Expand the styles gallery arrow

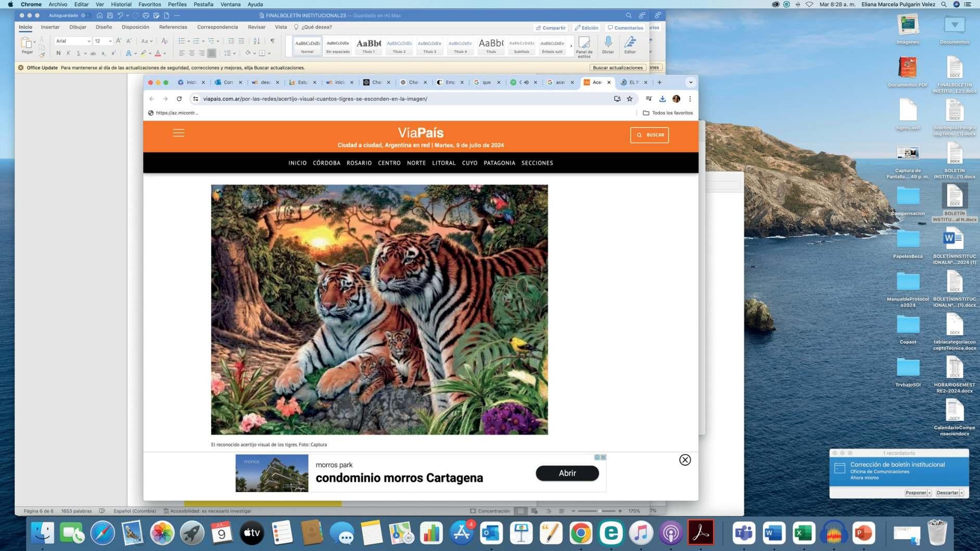tap(571, 46)
